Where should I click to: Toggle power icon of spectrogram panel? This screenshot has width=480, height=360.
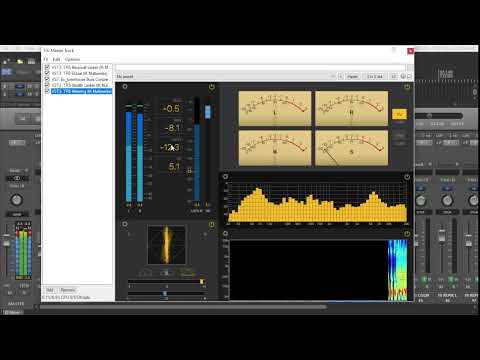[x=407, y=234]
